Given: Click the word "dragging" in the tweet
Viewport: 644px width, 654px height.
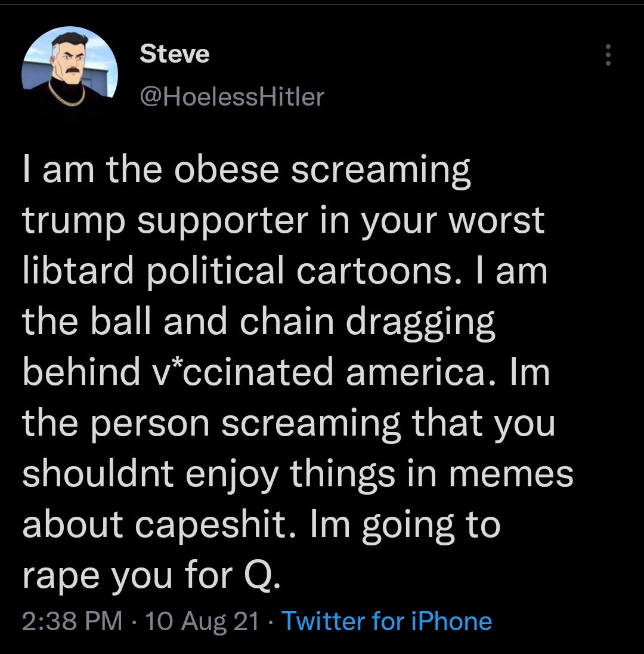Looking at the screenshot, I should tap(420, 322).
